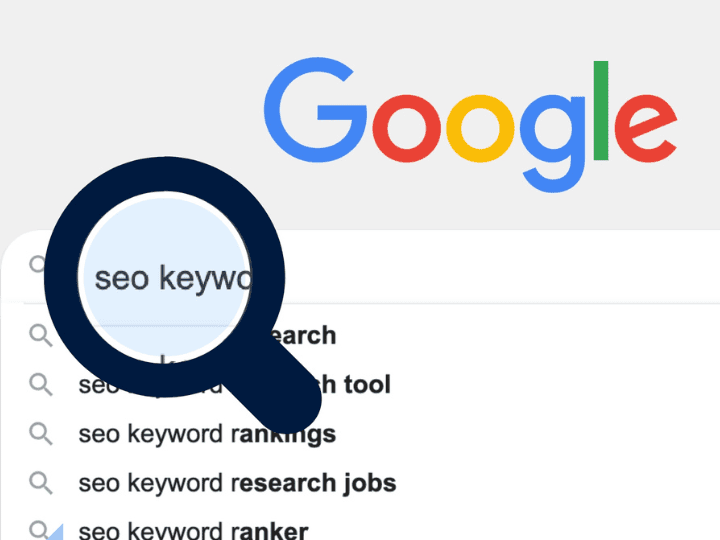Select the first suggestion ending in 'earch'
The height and width of the screenshot is (540, 720).
coord(302,336)
